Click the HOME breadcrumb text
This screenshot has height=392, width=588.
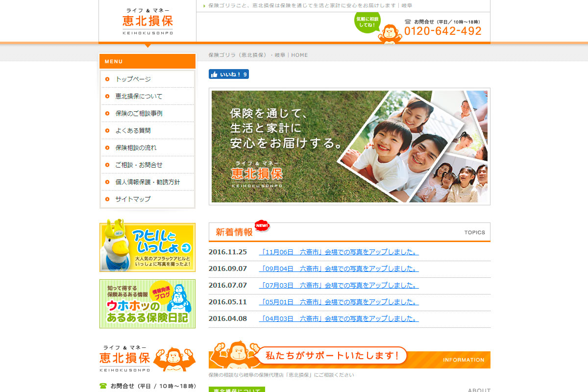pyautogui.click(x=300, y=55)
